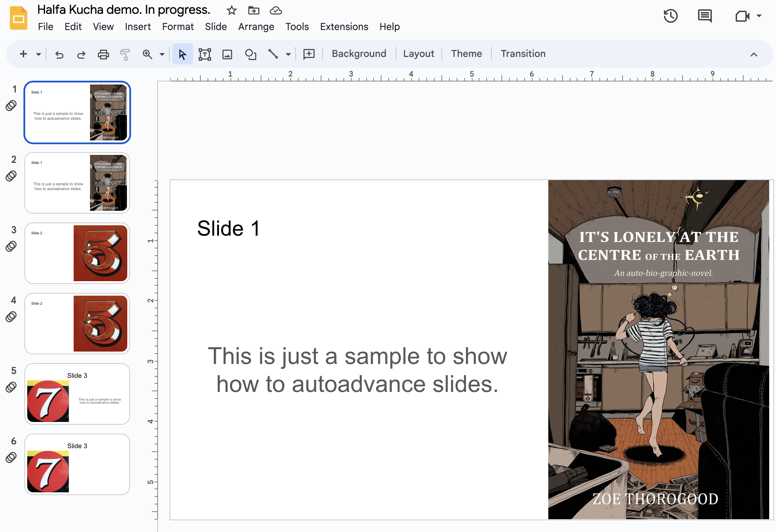776x532 pixels.
Task: Open the Shape tool
Action: point(250,54)
